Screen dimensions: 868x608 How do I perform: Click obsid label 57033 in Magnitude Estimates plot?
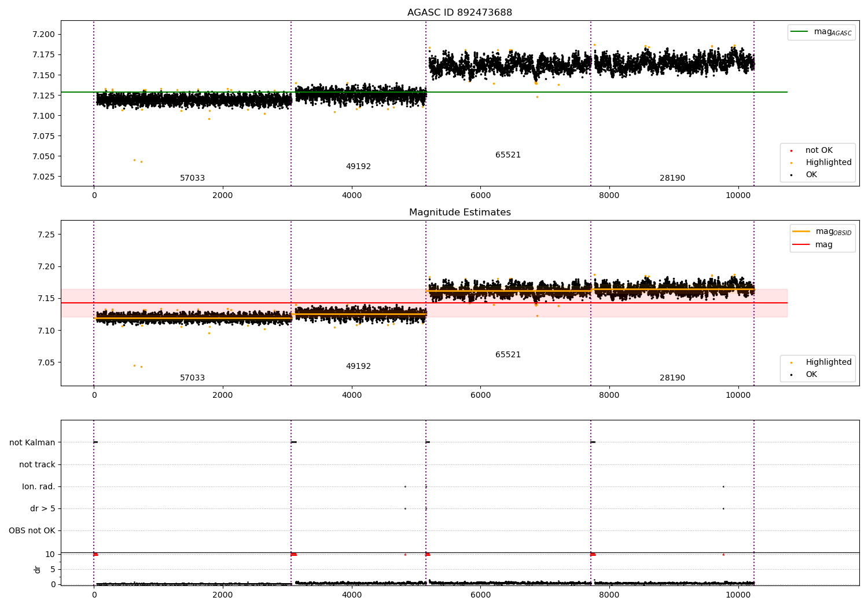[x=192, y=378]
